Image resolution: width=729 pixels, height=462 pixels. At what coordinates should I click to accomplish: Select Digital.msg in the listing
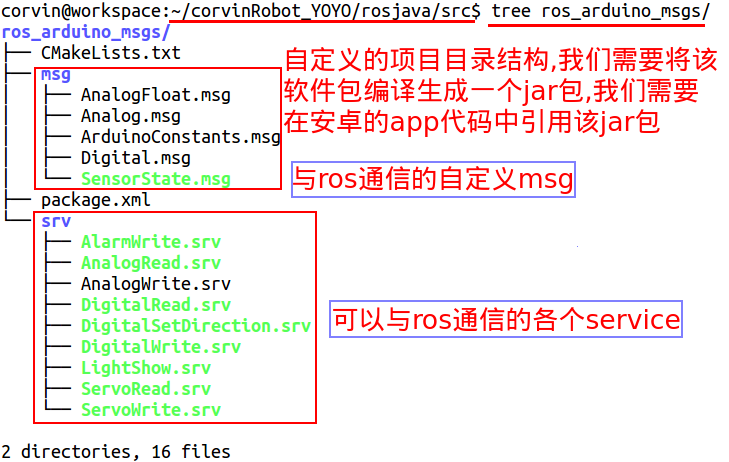tap(136, 158)
